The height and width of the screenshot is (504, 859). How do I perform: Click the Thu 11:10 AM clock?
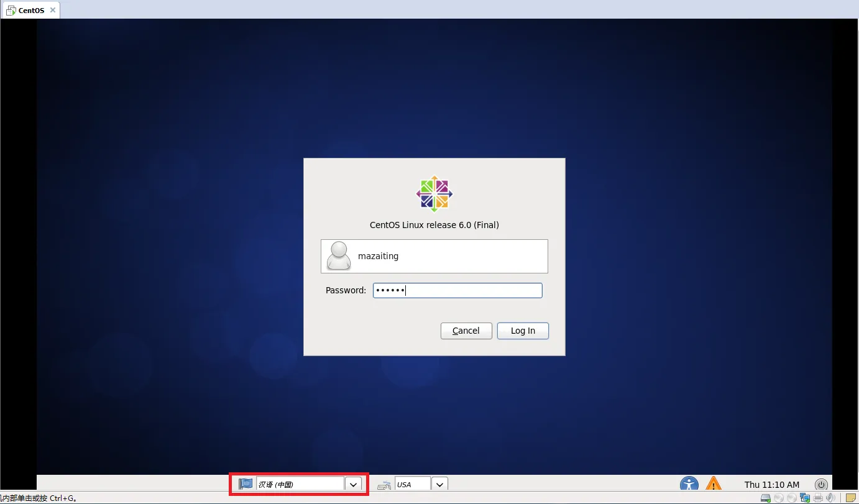772,484
